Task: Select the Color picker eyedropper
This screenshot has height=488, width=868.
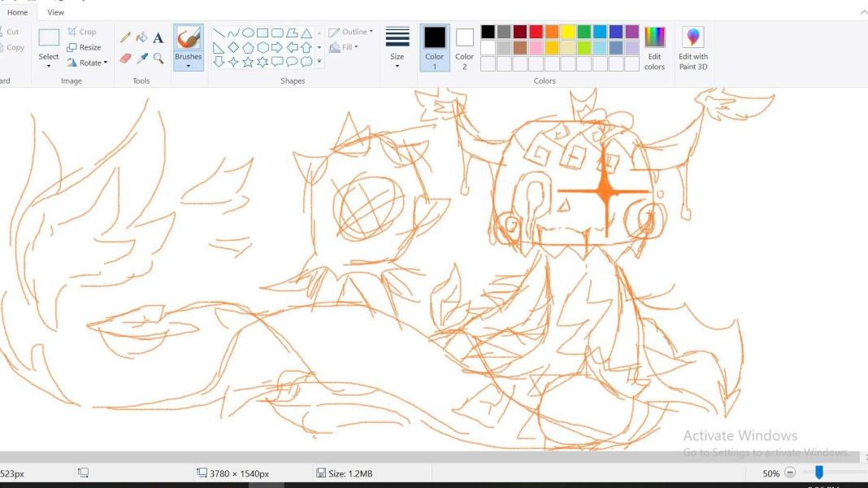Action: coord(141,58)
